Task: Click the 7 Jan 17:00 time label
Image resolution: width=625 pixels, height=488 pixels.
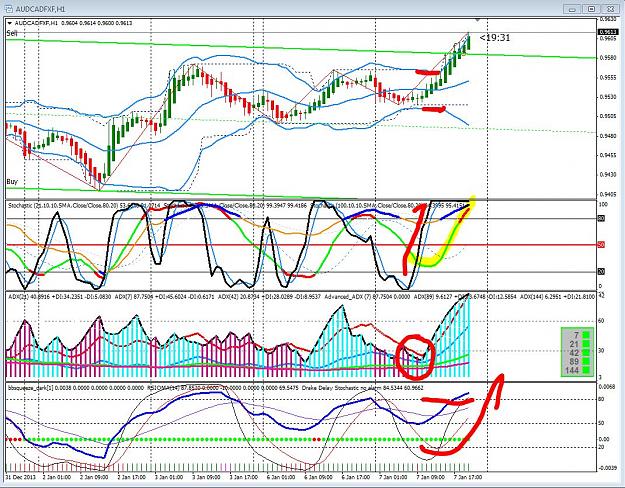Action: coord(467,477)
